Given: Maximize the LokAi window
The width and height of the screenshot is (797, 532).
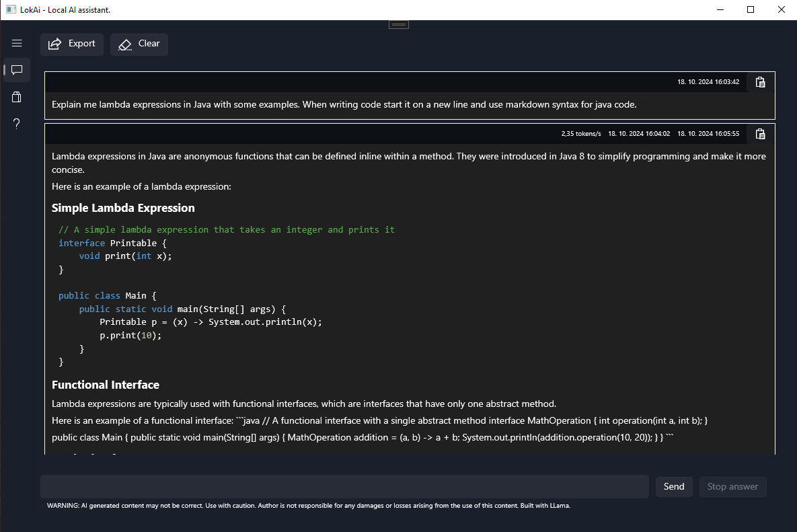Looking at the screenshot, I should click(x=750, y=9).
